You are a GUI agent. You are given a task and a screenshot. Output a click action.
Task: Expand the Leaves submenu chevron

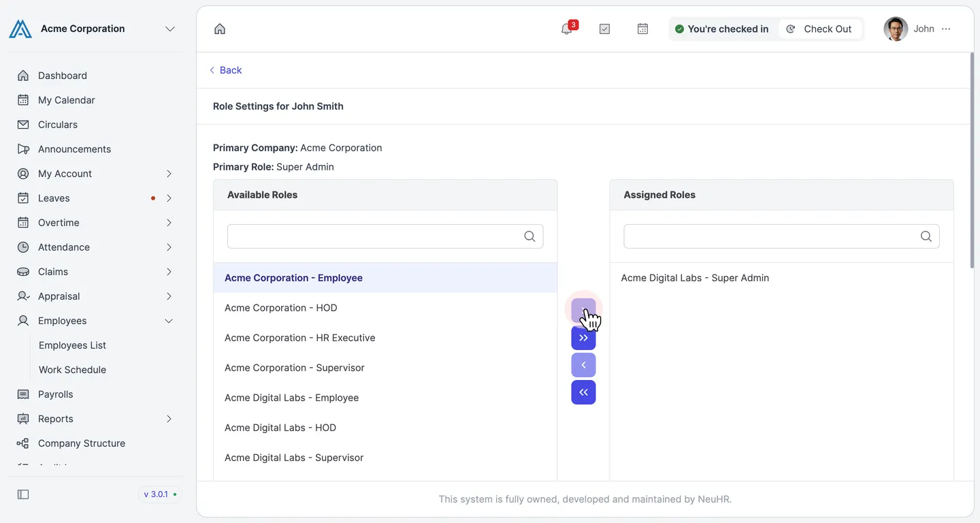coord(169,198)
